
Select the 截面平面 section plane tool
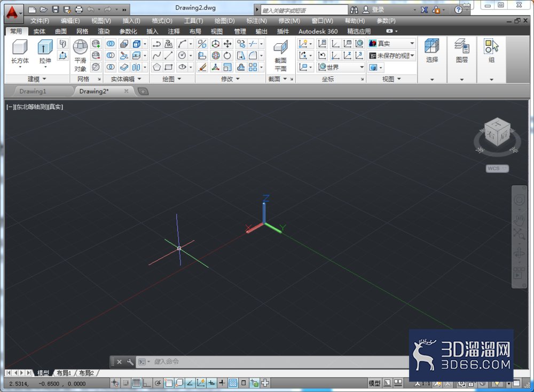(x=281, y=55)
